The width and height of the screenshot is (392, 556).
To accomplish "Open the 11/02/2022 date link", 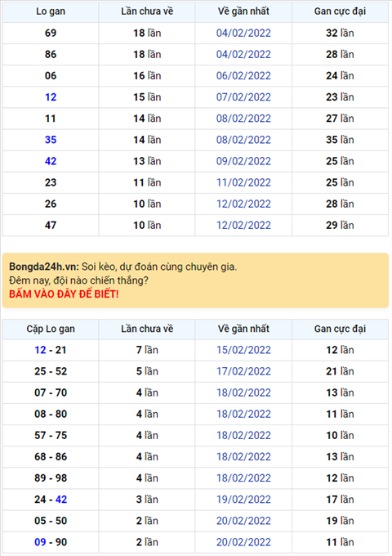I will pyautogui.click(x=243, y=182).
